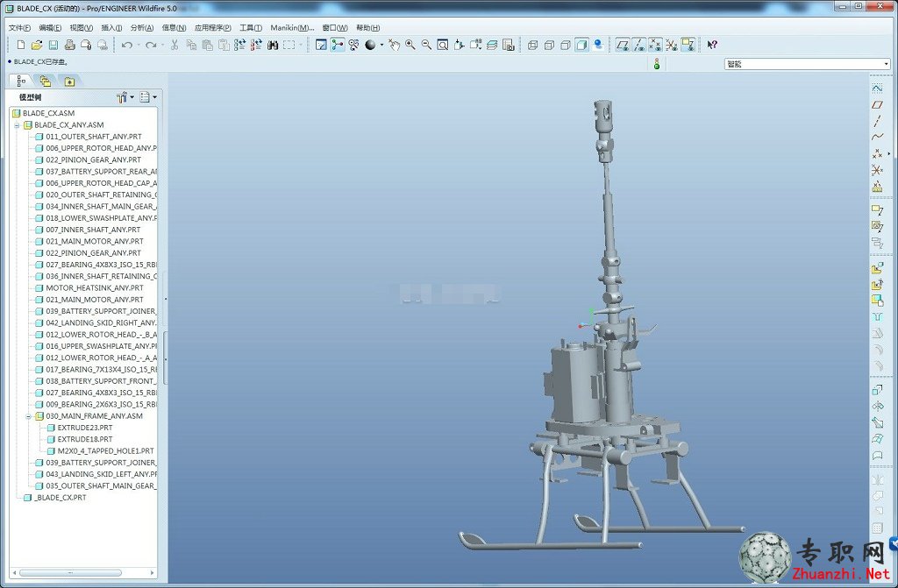Click the Add Component assemble icon

pos(877,268)
